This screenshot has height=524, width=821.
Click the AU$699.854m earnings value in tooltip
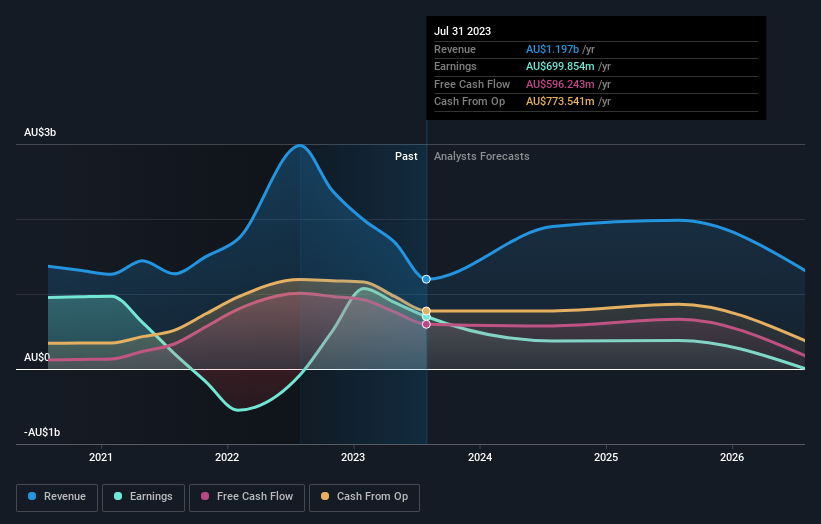tap(560, 66)
